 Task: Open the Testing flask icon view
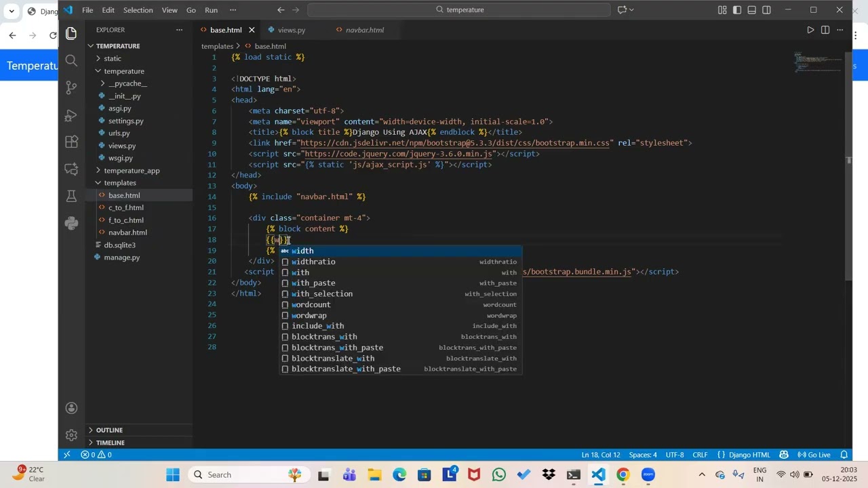click(71, 196)
